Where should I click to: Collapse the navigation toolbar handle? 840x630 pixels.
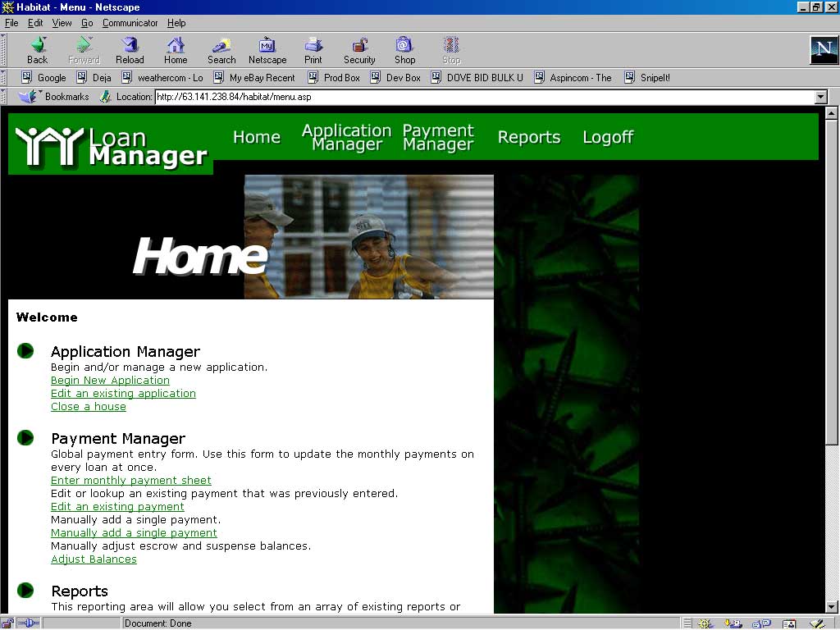pos(3,50)
